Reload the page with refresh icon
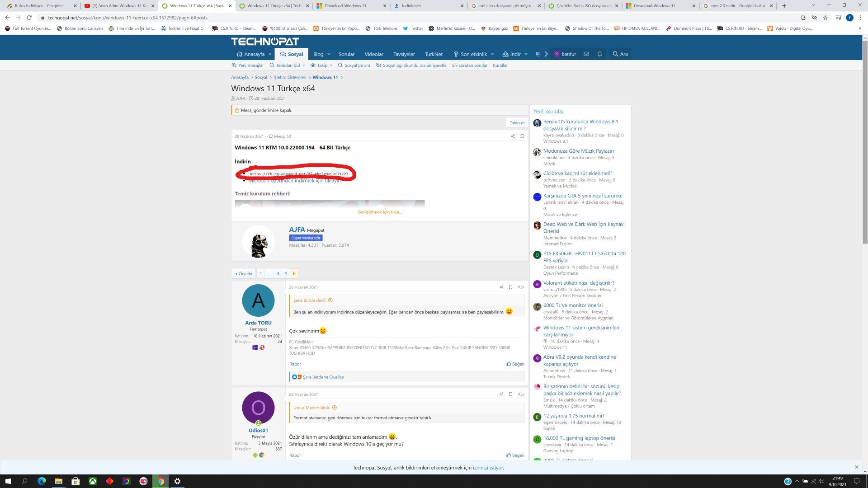The height and width of the screenshot is (488, 868). tap(29, 18)
